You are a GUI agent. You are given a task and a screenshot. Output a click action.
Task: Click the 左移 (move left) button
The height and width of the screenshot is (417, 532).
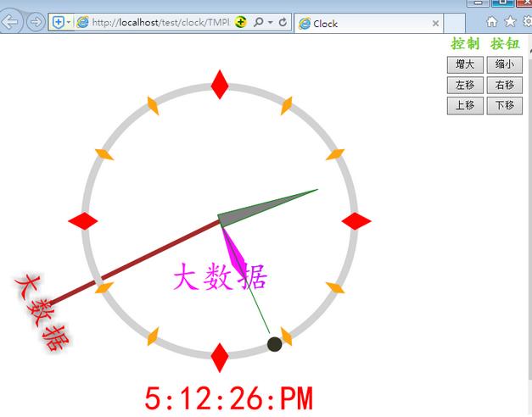(465, 85)
